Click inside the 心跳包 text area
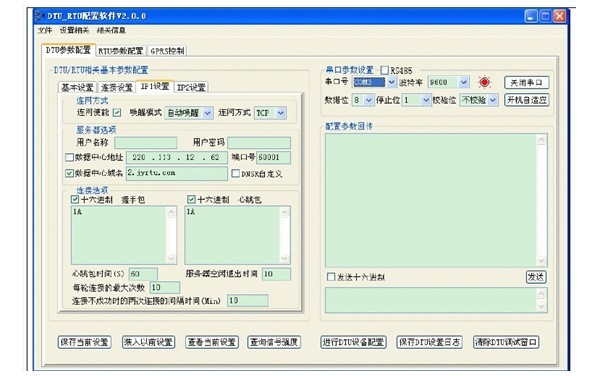 (233, 235)
